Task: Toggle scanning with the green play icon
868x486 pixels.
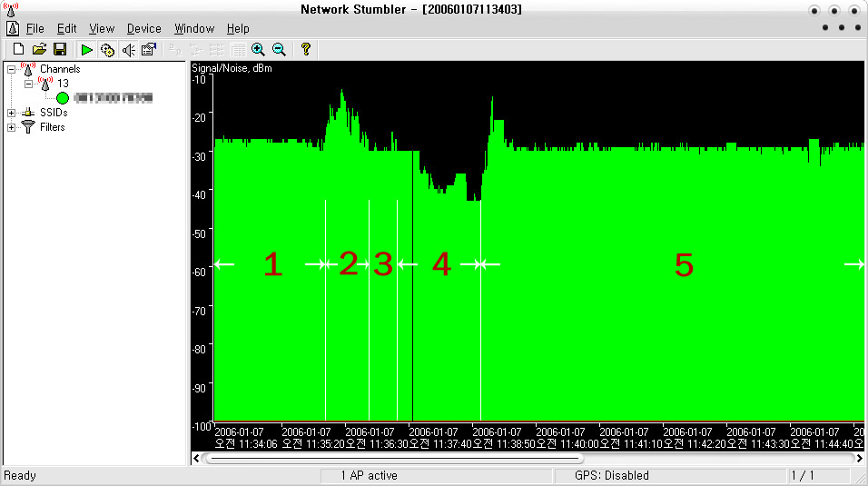Action: 86,50
